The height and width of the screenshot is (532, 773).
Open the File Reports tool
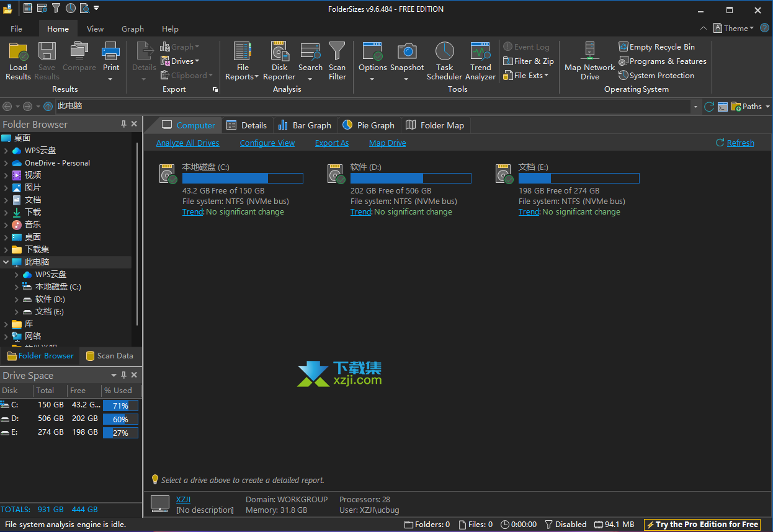(242, 61)
